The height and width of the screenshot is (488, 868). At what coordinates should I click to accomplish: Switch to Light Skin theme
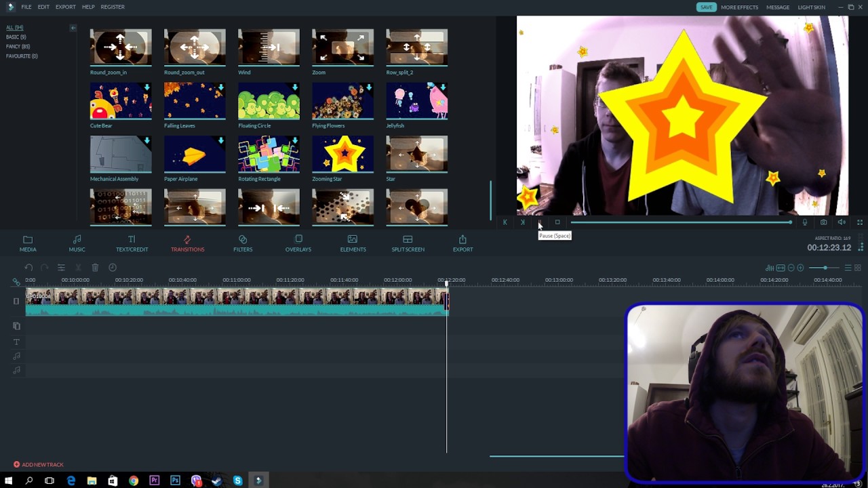(x=811, y=7)
